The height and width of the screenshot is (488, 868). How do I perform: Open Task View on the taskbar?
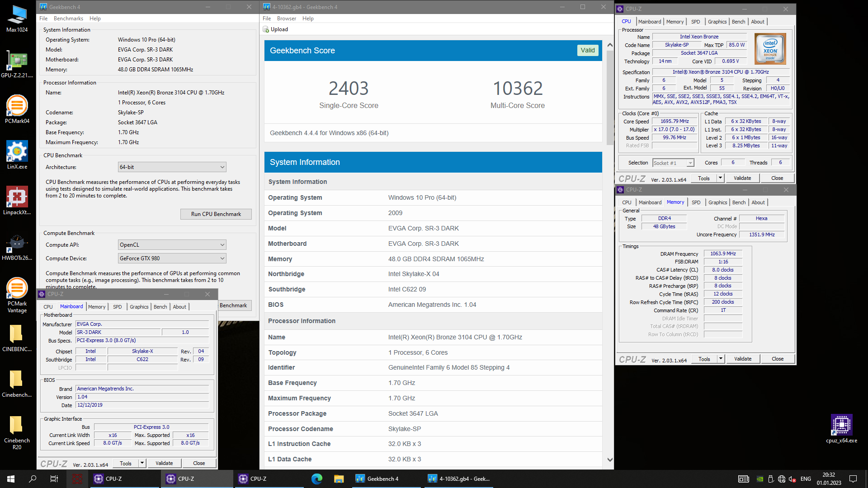pos(54,479)
